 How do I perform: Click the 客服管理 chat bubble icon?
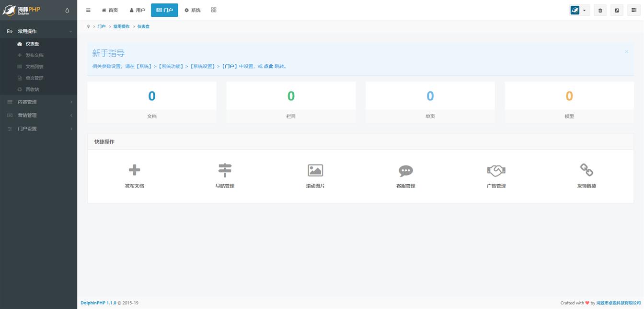click(405, 170)
